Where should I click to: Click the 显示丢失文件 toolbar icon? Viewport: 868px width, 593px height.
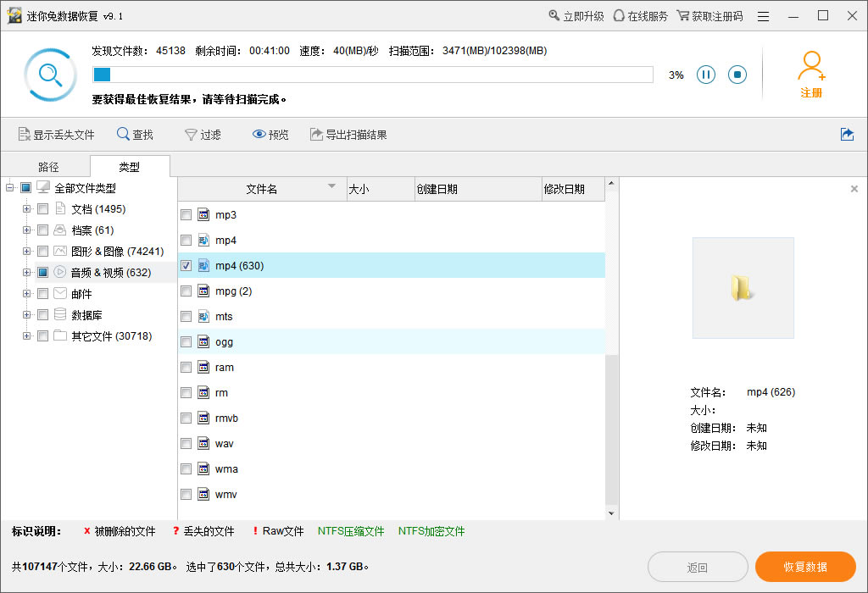(56, 134)
